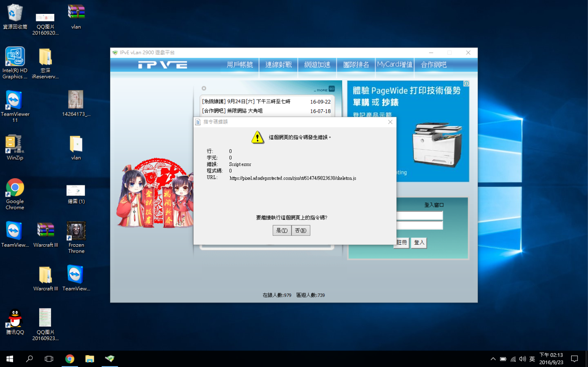
Task: Select the WinZip desktop icon
Action: (x=15, y=148)
